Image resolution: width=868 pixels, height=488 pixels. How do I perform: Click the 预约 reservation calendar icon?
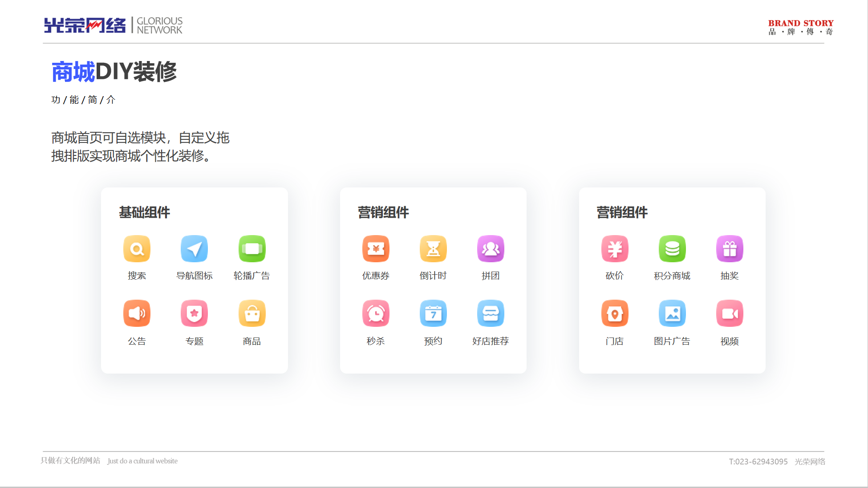click(433, 313)
